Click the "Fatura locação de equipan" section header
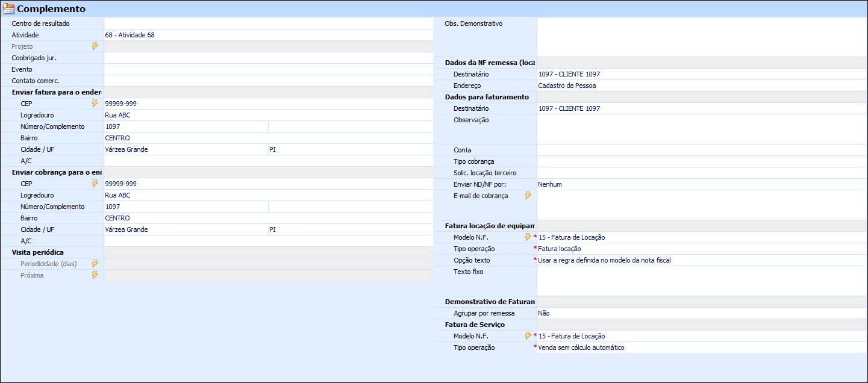The height and width of the screenshot is (383, 868). click(490, 226)
